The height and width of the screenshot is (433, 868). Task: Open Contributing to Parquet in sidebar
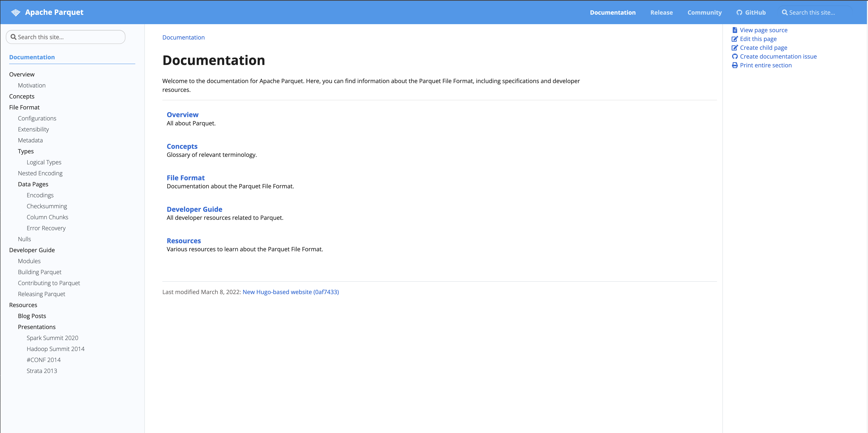49,283
